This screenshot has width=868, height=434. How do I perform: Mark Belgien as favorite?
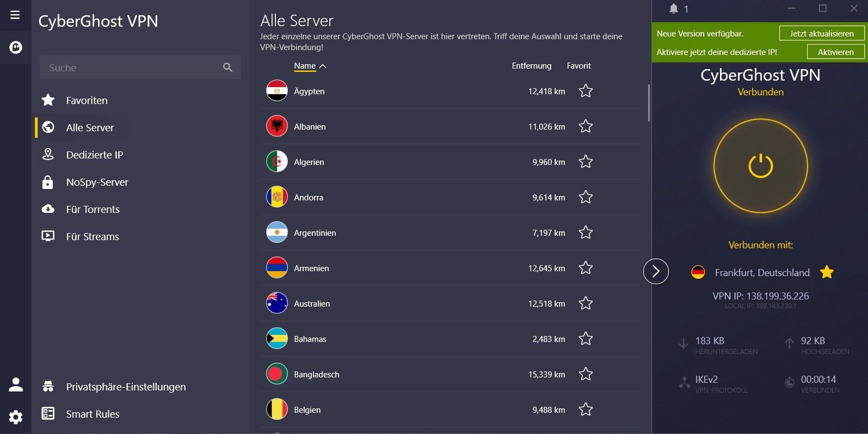click(586, 409)
